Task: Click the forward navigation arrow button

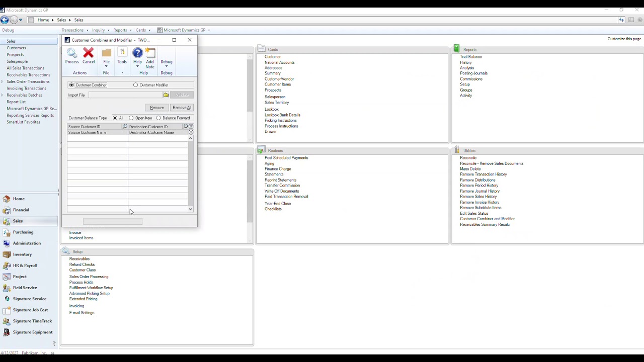Action: tap(14, 20)
